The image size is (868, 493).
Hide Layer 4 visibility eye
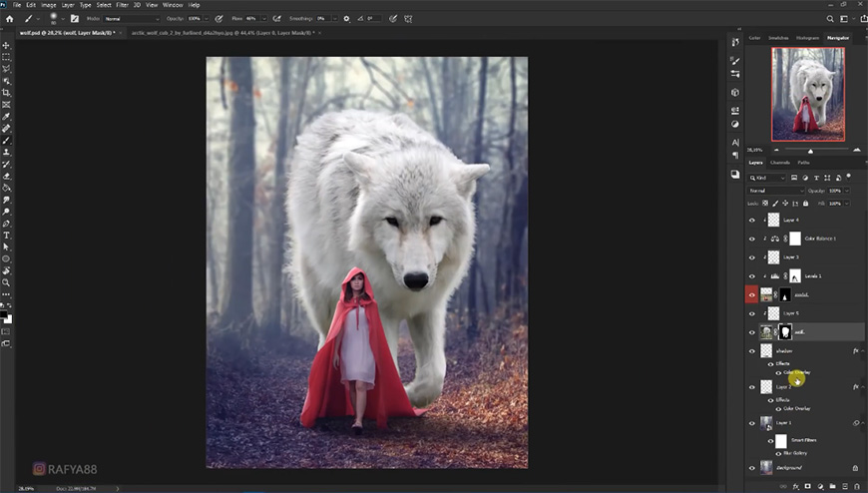click(x=751, y=220)
